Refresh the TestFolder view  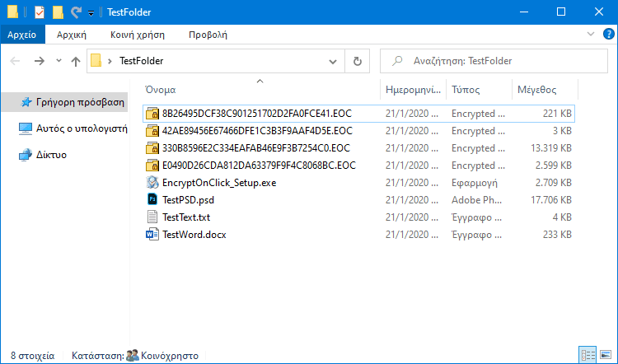click(357, 61)
